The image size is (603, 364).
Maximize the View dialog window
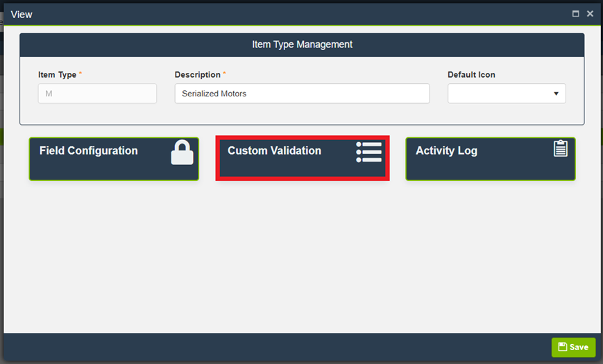(575, 14)
